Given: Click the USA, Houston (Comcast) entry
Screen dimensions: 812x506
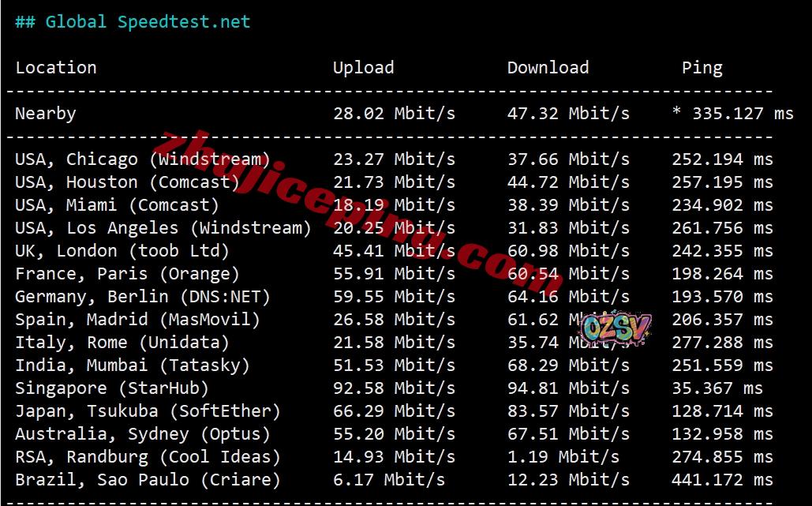Looking at the screenshot, I should [x=127, y=182].
